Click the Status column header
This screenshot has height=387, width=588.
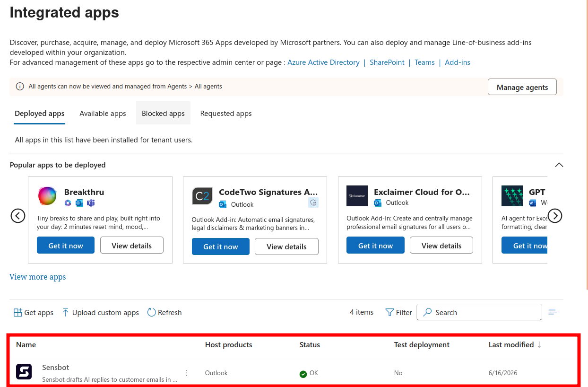coord(310,344)
